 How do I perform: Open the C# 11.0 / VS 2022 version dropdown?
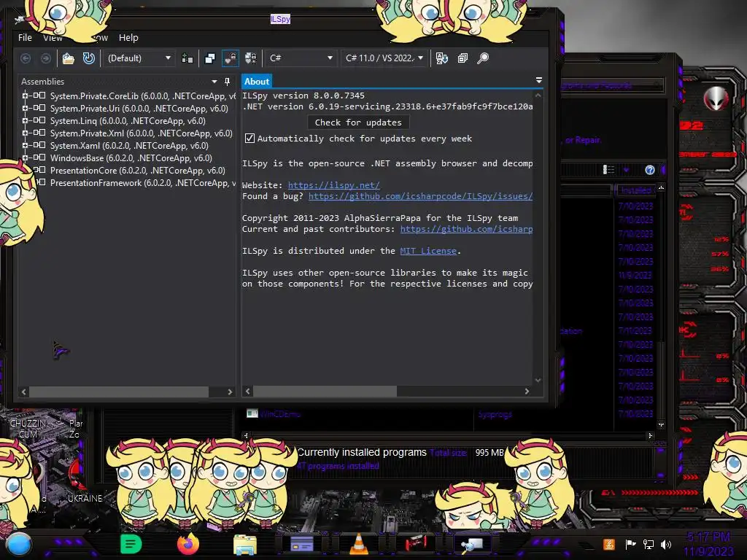click(384, 58)
